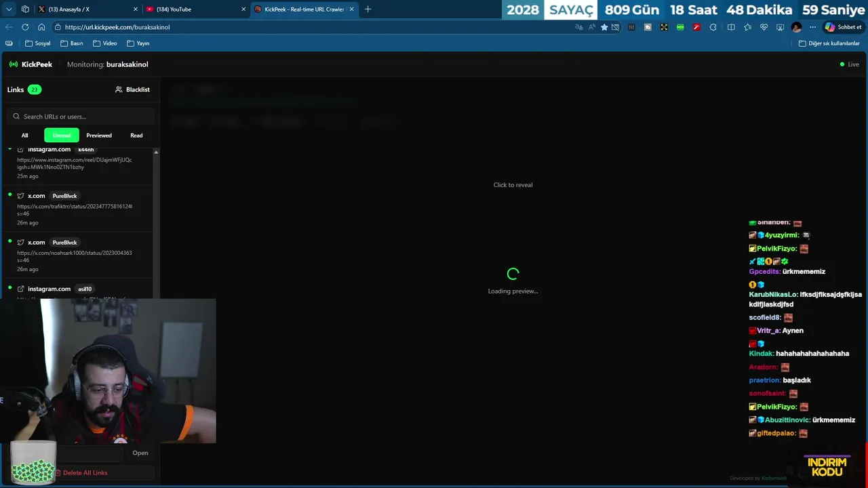Viewport: 868px width, 488px height.
Task: Click Delete All Links
Action: click(x=81, y=473)
